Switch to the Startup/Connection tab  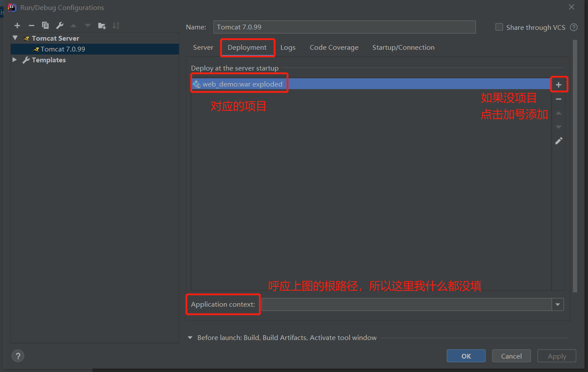tap(404, 48)
